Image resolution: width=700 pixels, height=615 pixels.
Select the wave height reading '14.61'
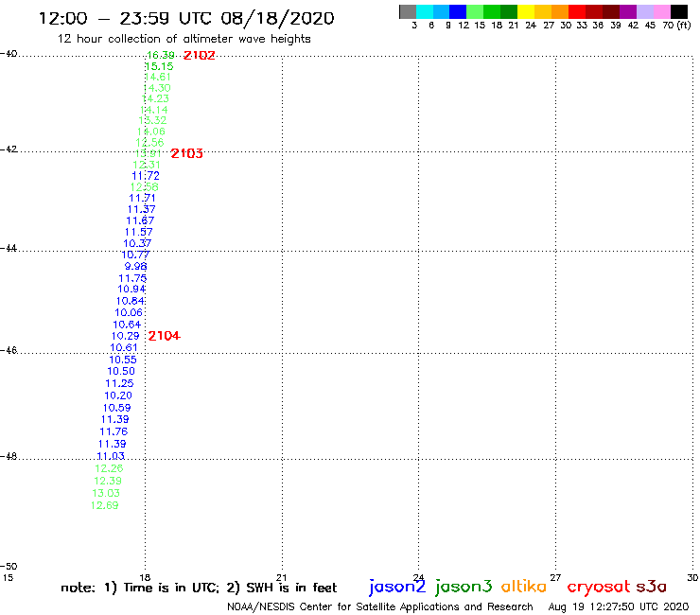158,77
